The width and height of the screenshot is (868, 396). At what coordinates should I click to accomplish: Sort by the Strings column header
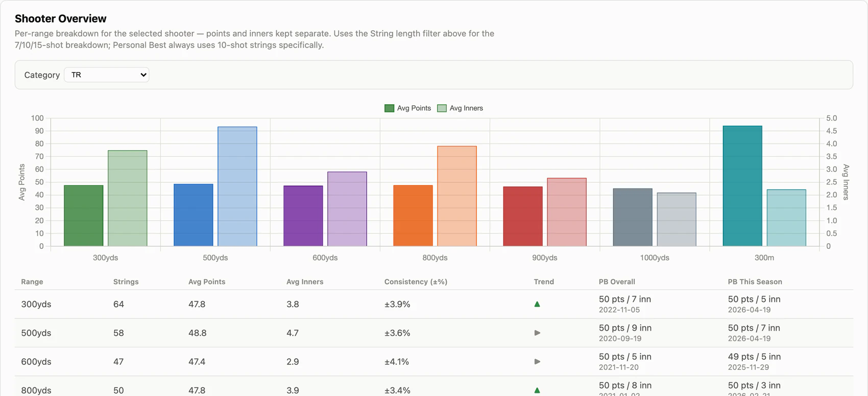[x=126, y=282]
